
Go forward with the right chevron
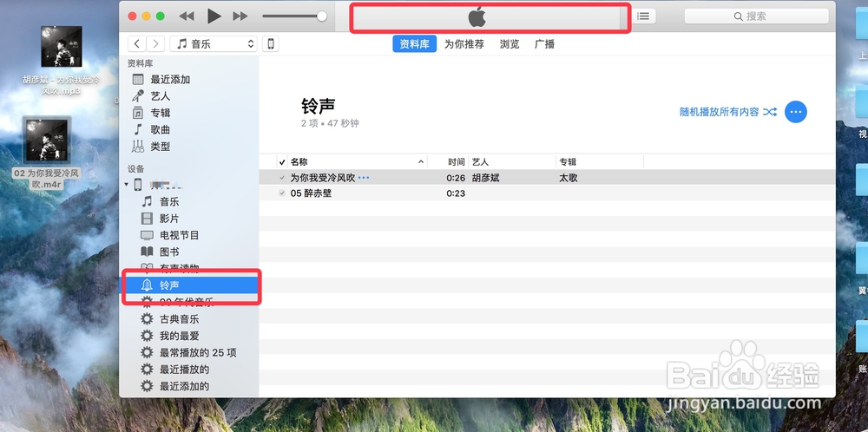point(155,43)
